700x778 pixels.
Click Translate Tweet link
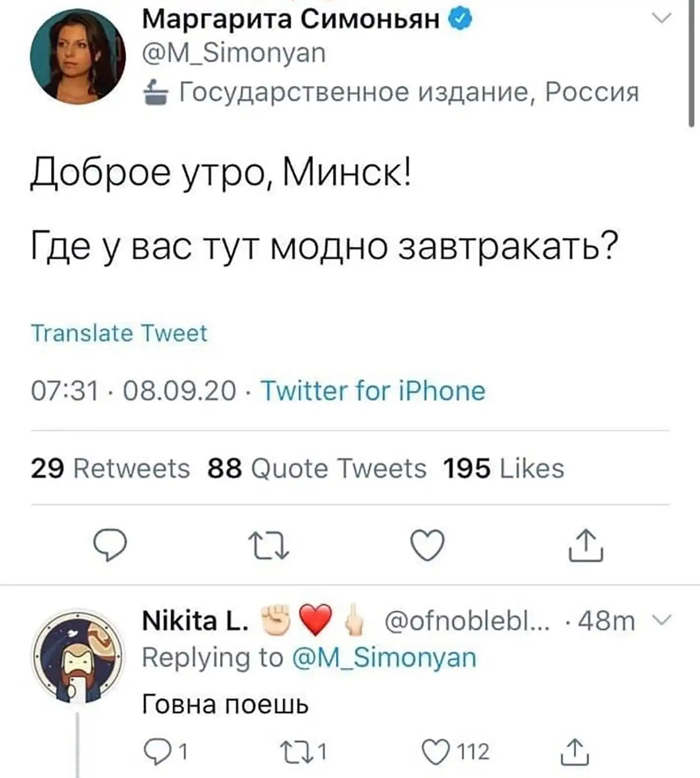[x=119, y=333]
